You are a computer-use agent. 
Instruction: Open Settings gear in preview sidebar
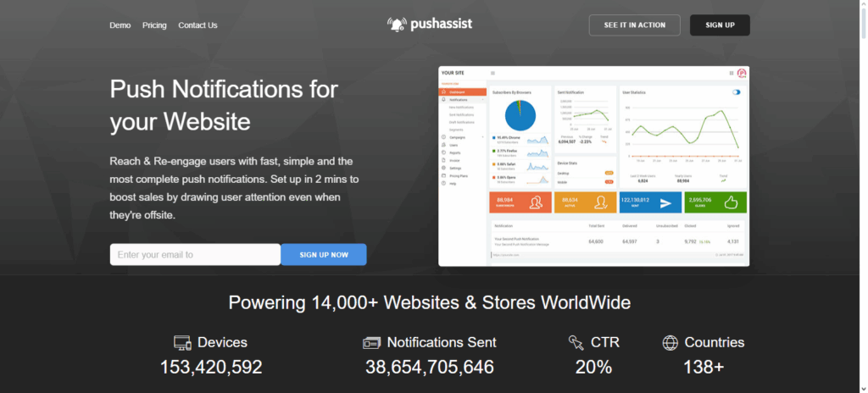pos(443,168)
